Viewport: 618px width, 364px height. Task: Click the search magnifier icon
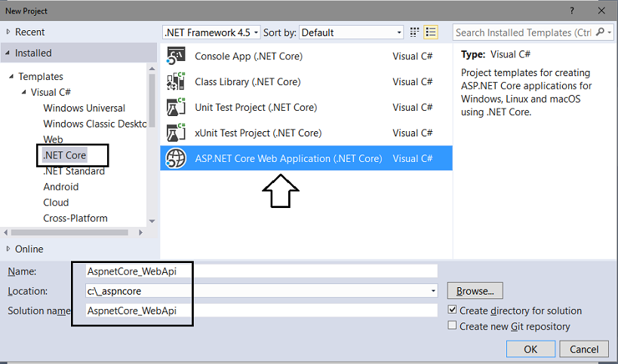click(x=600, y=32)
